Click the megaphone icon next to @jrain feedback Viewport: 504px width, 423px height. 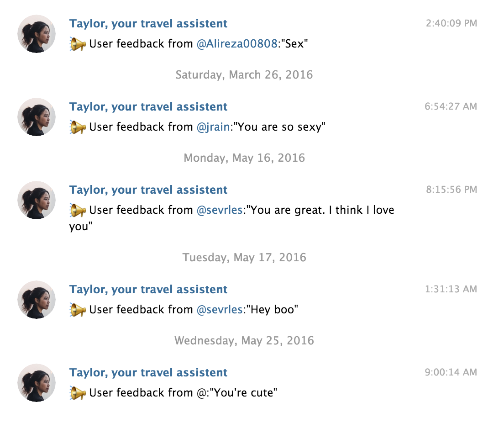pos(78,127)
